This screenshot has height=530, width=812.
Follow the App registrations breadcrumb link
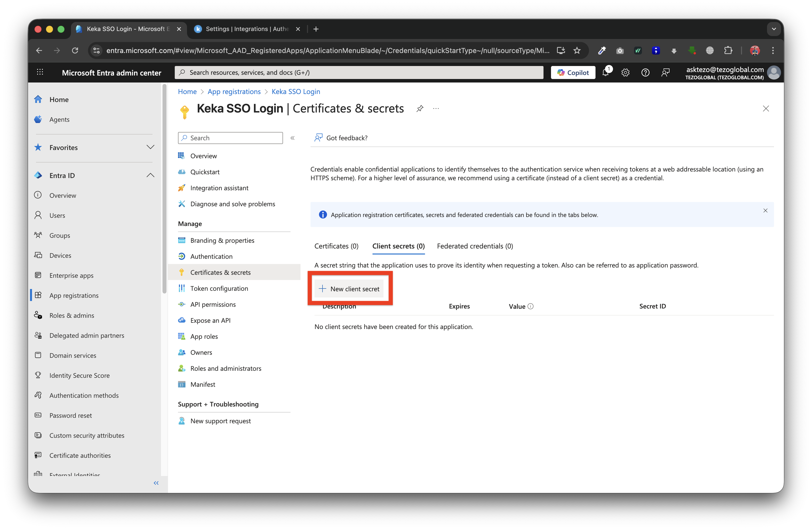click(x=234, y=91)
